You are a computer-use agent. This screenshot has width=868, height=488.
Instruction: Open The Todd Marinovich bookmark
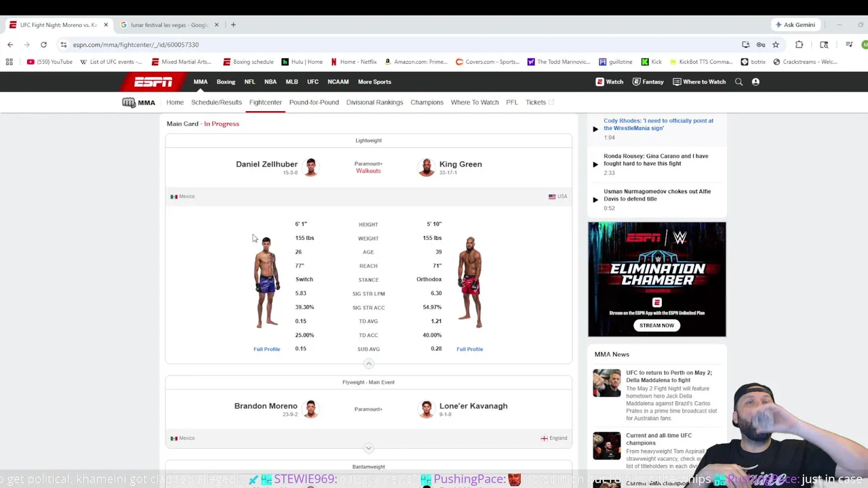559,62
